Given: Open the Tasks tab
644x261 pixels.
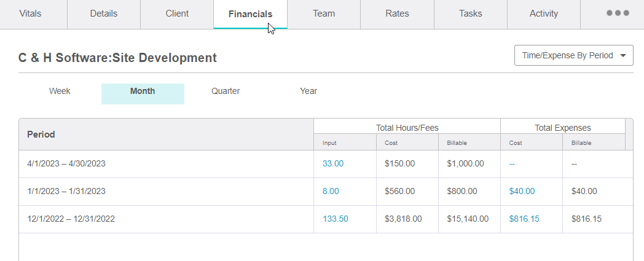Looking at the screenshot, I should (470, 14).
